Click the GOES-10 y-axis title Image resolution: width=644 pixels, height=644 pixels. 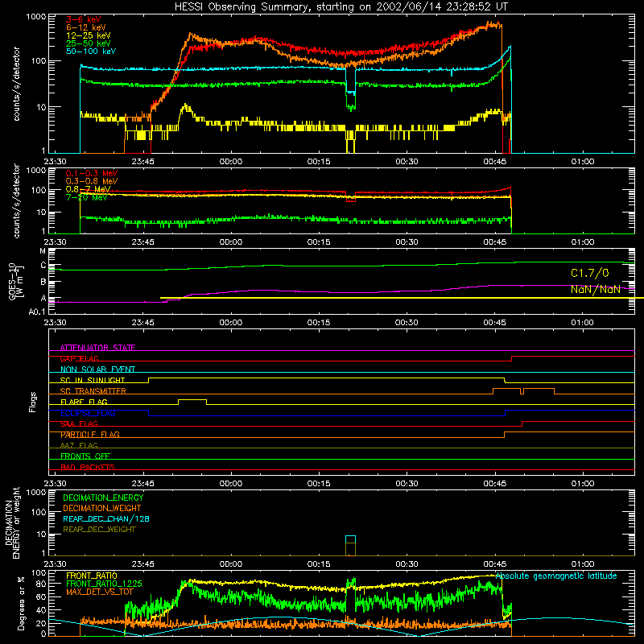coord(16,281)
